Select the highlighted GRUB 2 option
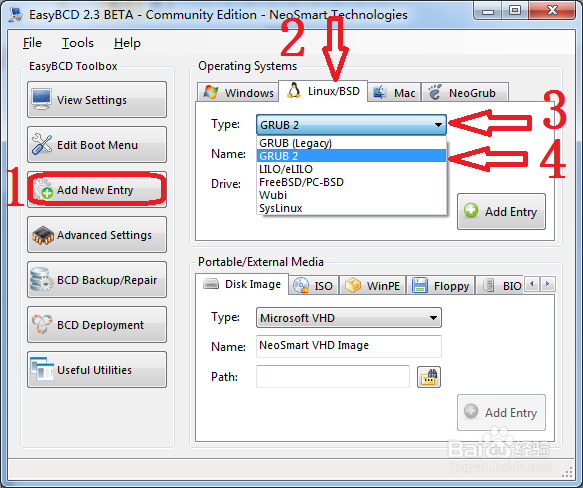 click(x=351, y=156)
